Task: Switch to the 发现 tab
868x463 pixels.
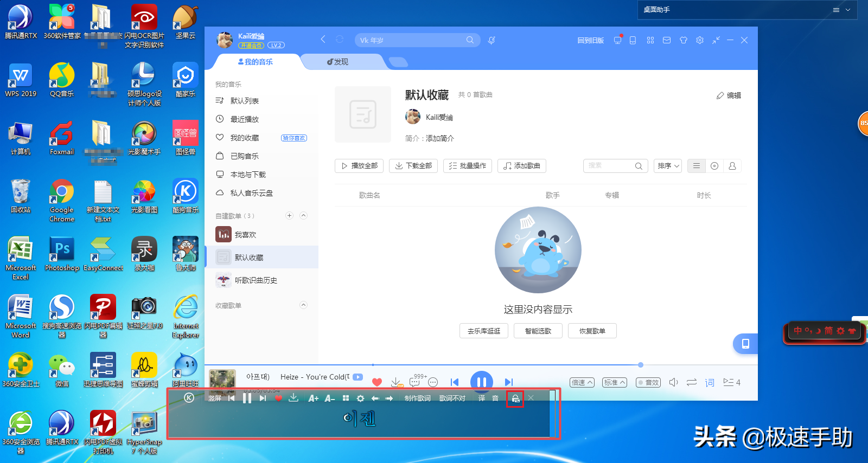Action: (337, 62)
